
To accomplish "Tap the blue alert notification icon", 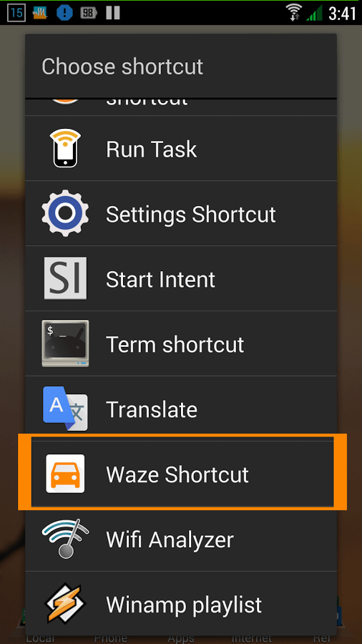I will click(64, 13).
